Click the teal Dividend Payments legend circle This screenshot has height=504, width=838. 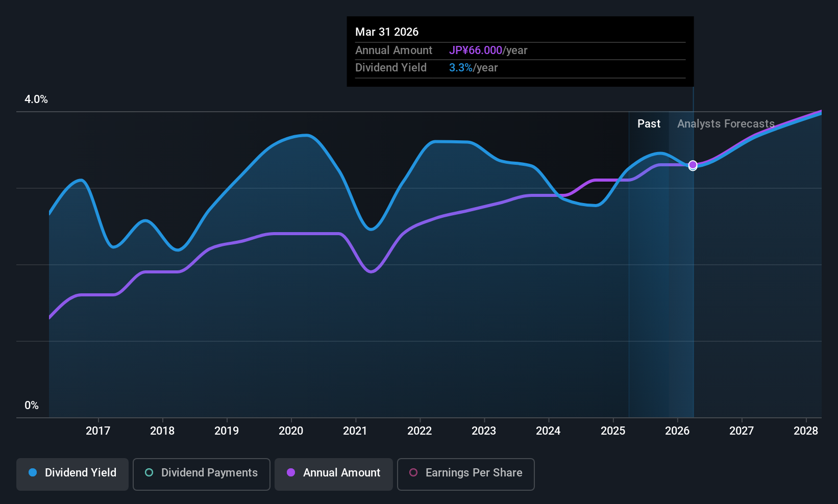149,473
